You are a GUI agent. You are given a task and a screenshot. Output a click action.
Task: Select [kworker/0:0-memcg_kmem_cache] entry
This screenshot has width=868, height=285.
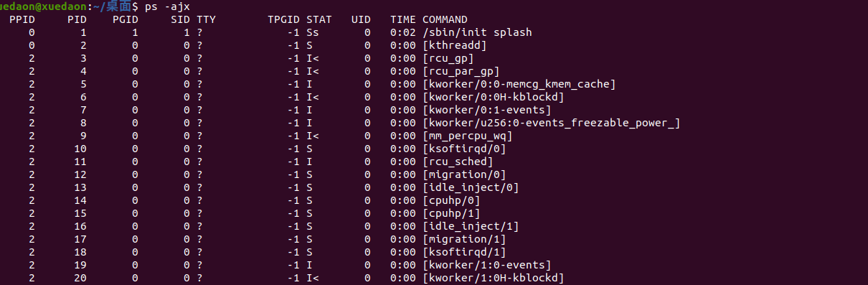pyautogui.click(x=519, y=84)
